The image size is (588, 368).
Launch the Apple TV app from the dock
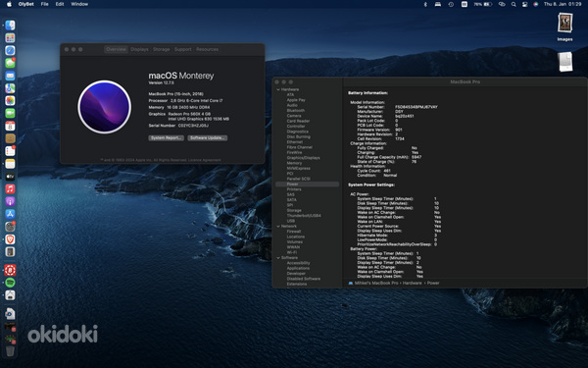point(10,176)
